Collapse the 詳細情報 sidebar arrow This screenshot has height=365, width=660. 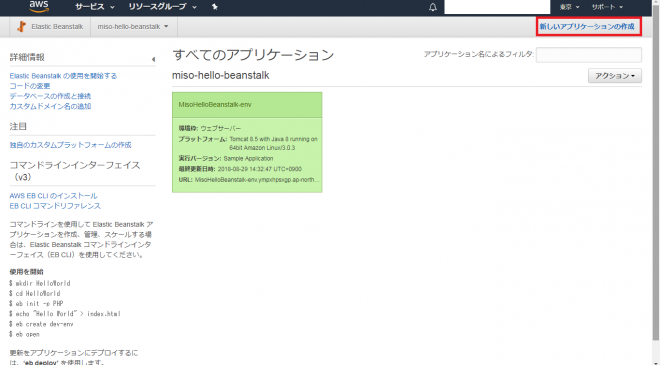[x=153, y=59]
